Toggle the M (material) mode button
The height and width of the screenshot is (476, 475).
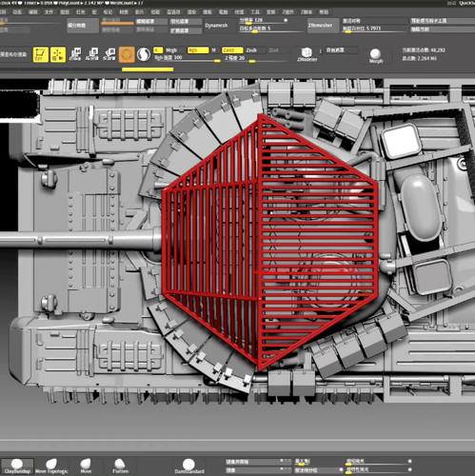point(214,50)
